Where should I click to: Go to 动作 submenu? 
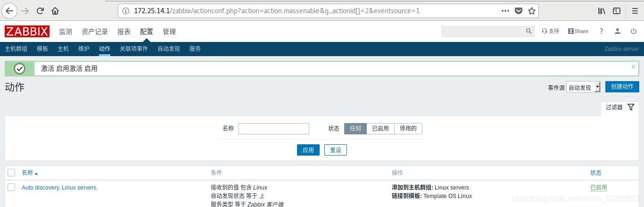[x=105, y=49]
